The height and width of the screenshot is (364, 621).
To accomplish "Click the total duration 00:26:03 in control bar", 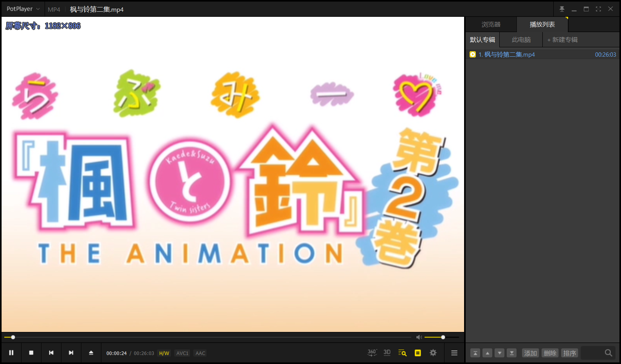I will pyautogui.click(x=144, y=353).
